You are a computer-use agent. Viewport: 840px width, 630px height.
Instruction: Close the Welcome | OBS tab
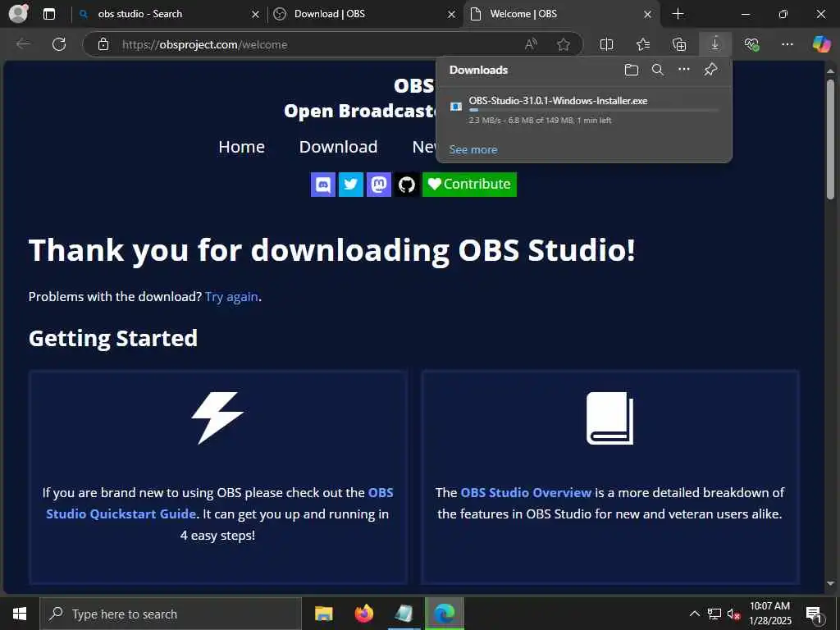(648, 15)
